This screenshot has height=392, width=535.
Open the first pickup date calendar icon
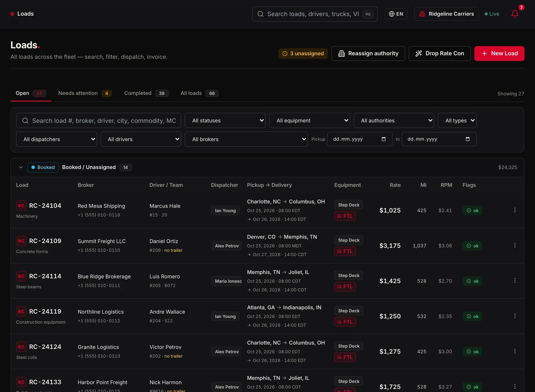(383, 139)
